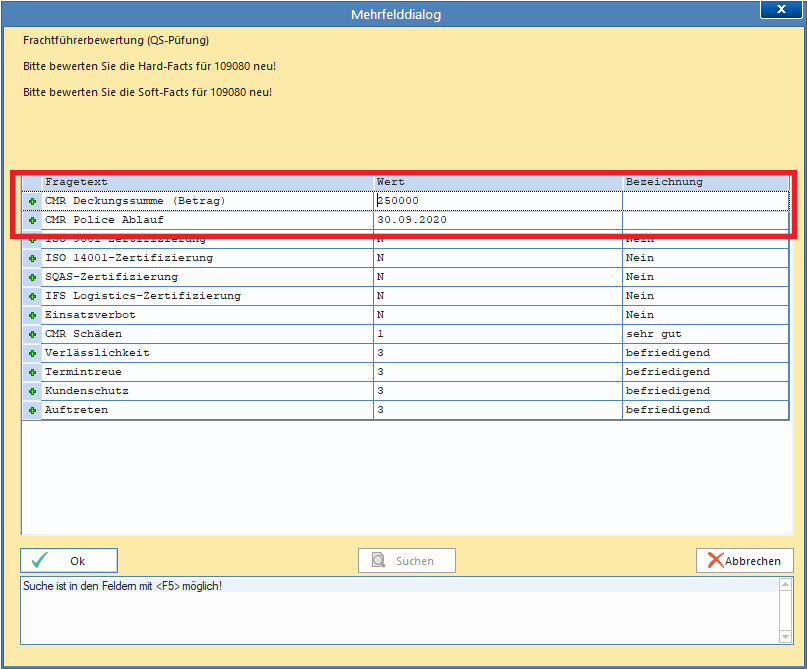
Task: Click the green plus beside CMR Schäden
Action: (x=32, y=334)
